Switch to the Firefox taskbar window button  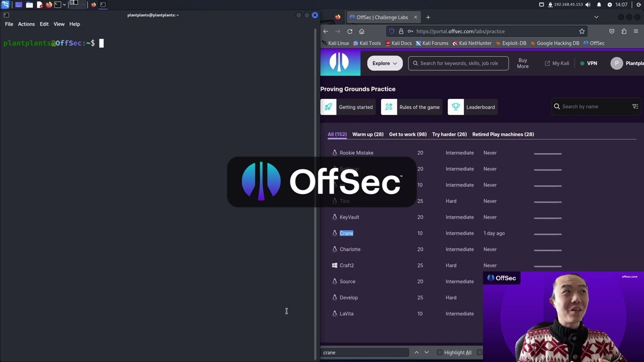click(94, 5)
